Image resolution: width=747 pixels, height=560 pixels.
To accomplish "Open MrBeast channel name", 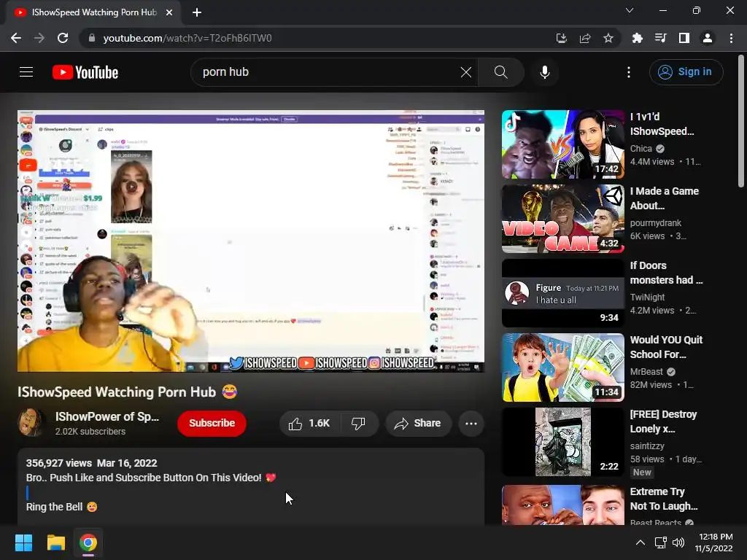I will click(x=646, y=371).
